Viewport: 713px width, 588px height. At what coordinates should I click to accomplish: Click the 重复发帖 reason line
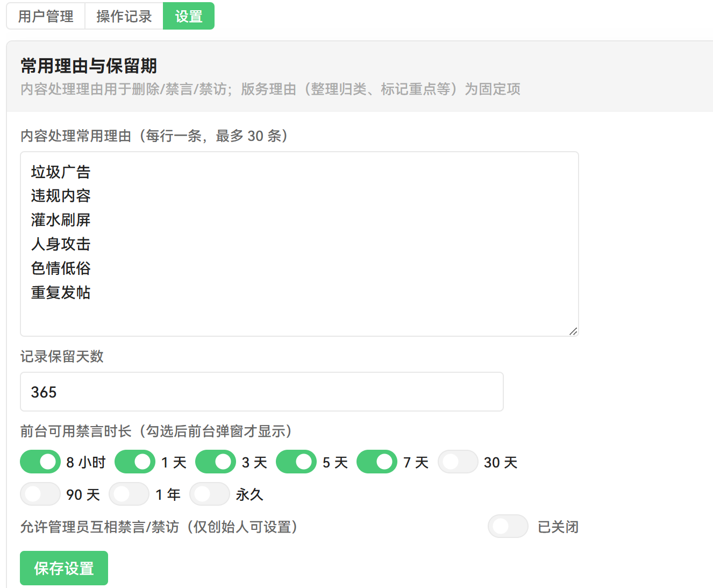click(61, 293)
